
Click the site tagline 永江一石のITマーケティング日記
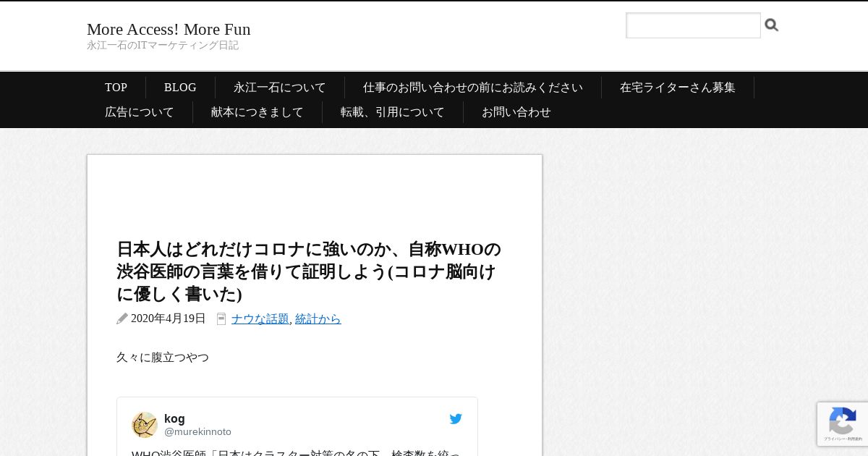tap(163, 45)
